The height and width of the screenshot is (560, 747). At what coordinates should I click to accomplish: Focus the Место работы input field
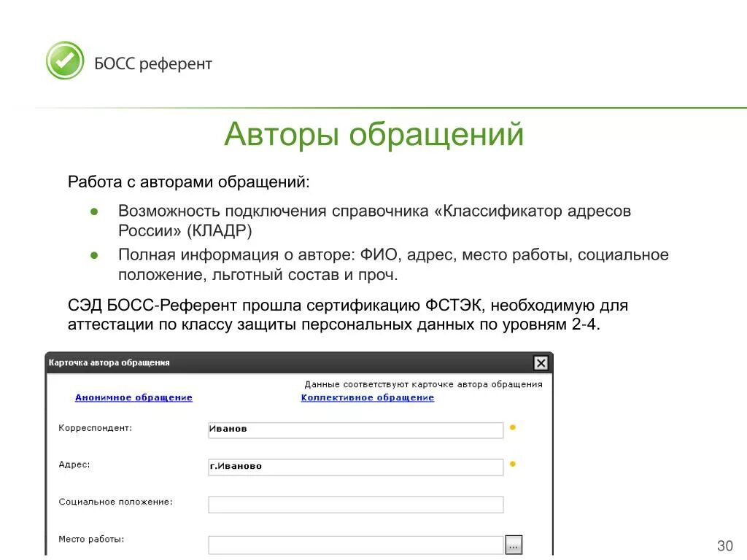pyautogui.click(x=355, y=544)
